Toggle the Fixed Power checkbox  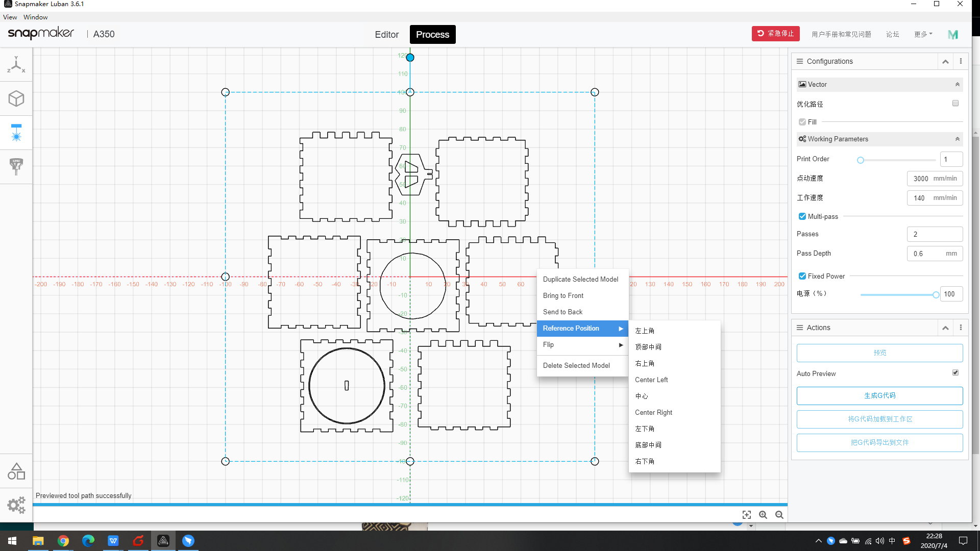click(802, 276)
